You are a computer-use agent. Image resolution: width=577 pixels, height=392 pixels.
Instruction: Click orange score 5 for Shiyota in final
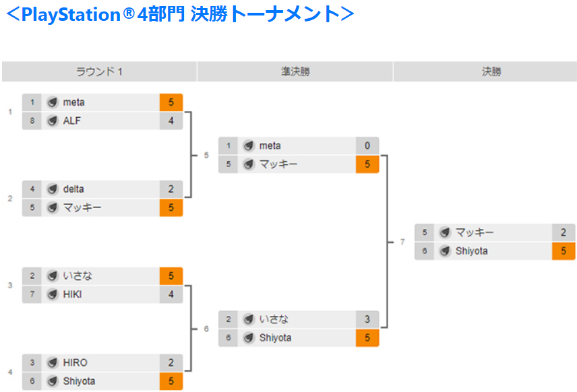[x=564, y=251]
